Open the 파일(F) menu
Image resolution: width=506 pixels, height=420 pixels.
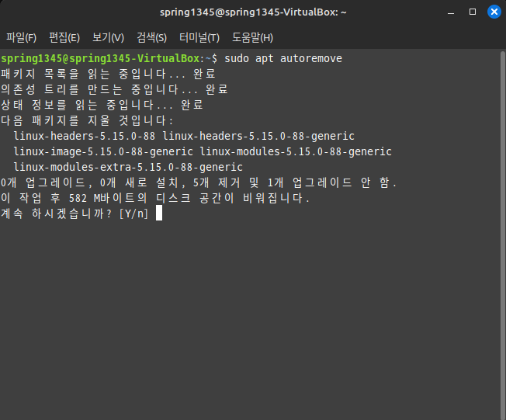21,37
